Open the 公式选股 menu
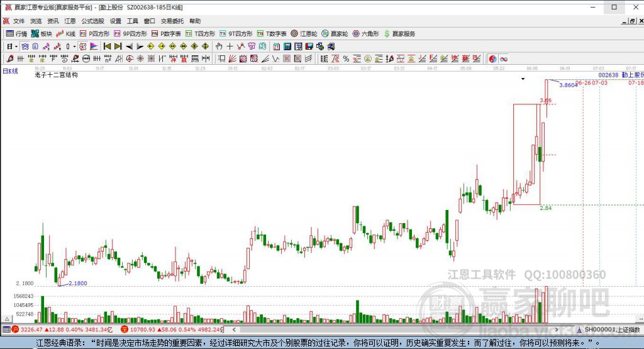Viewport: 644px width, 349px height. (93, 21)
